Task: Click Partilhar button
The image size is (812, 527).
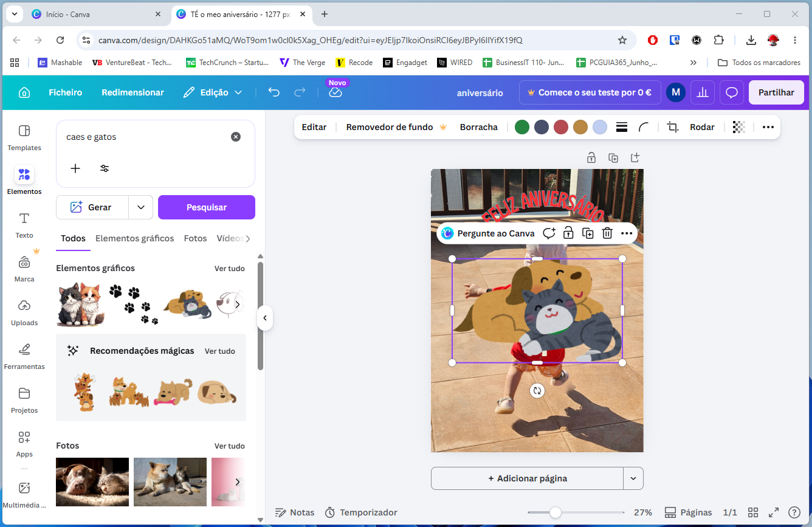Action: [x=776, y=92]
